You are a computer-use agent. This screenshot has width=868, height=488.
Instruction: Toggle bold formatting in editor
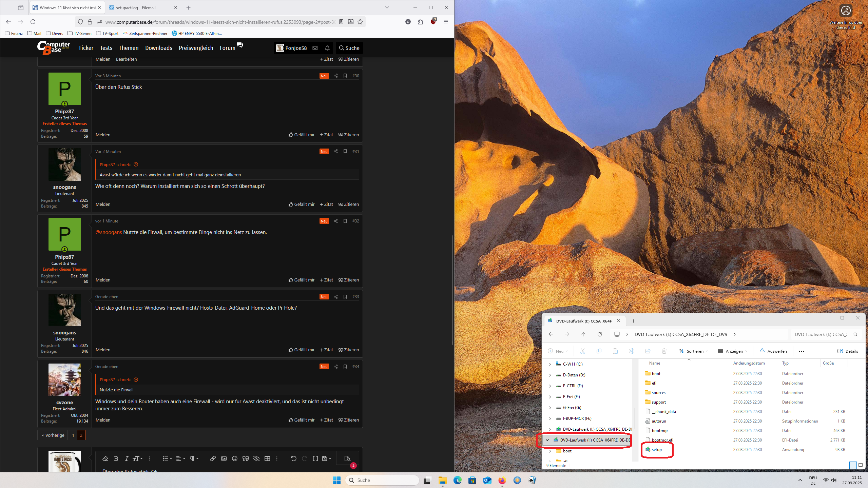click(116, 458)
